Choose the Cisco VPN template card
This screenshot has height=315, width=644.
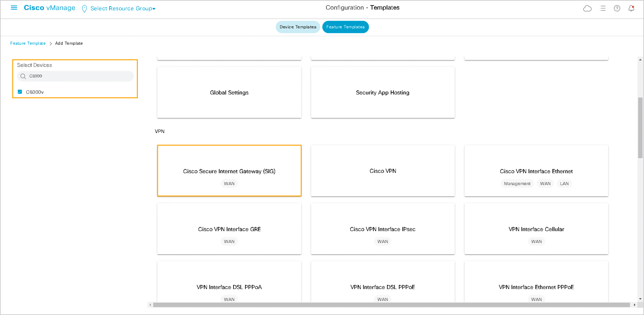[x=383, y=171]
